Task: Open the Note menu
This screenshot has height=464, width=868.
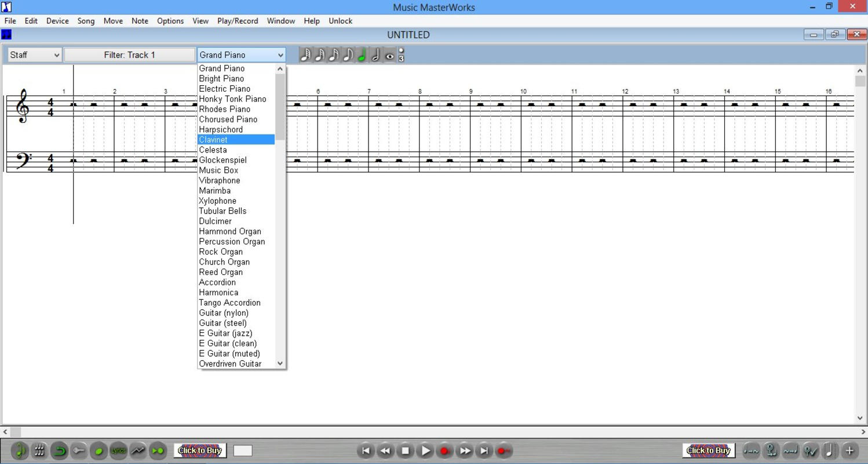Action: [x=140, y=21]
